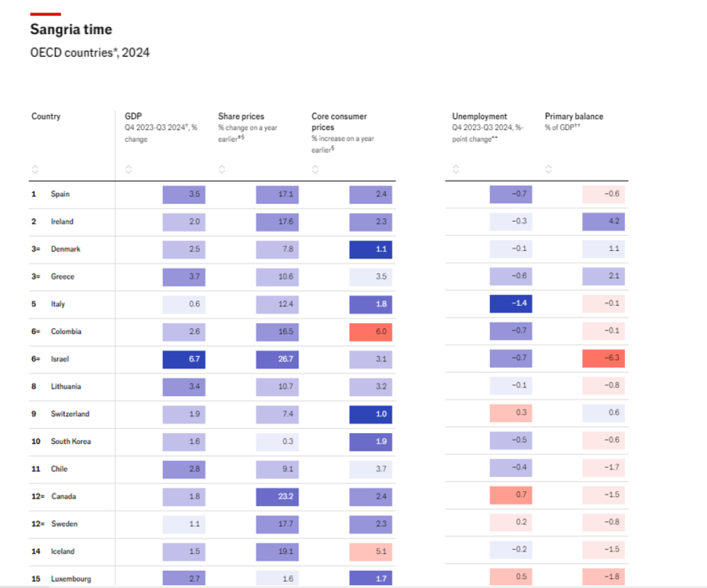707x588 pixels.
Task: Select Israel's red -6.3 primary balance cell
Action: coord(603,359)
